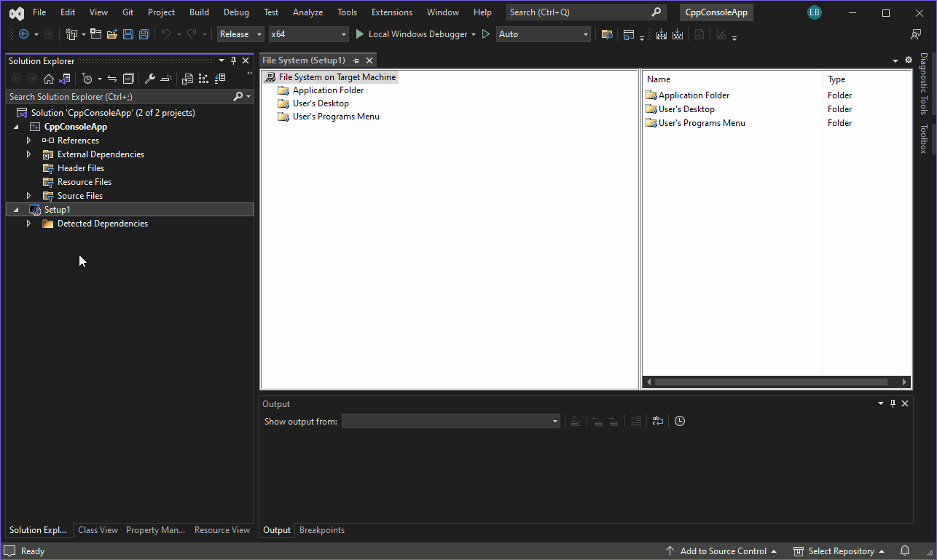Expand the Source Files node

(29, 196)
